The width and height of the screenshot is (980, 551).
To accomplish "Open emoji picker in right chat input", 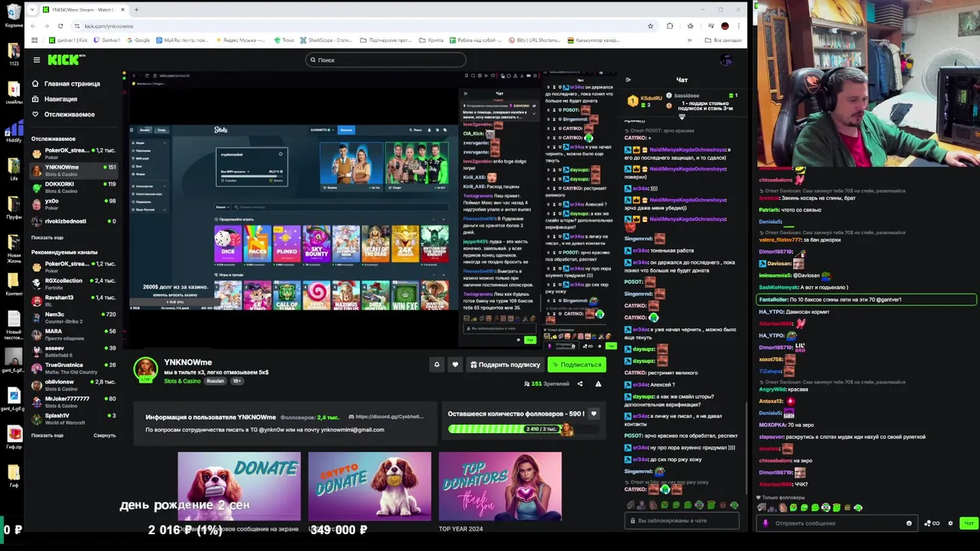I will click(909, 523).
